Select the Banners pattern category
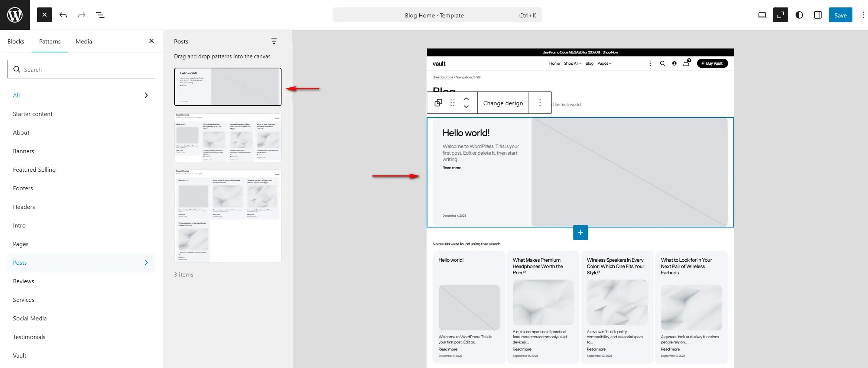This screenshot has height=368, width=868. [81, 151]
